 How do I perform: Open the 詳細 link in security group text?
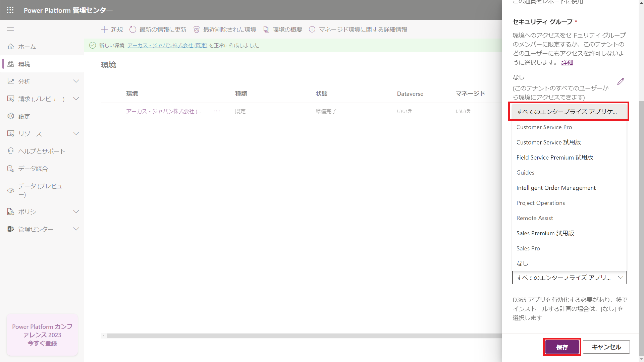coord(567,62)
